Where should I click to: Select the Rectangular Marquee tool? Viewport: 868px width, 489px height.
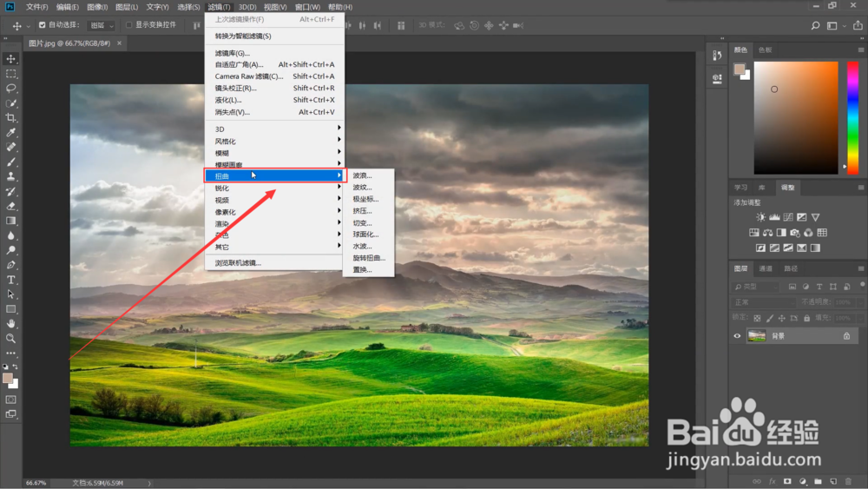click(10, 74)
